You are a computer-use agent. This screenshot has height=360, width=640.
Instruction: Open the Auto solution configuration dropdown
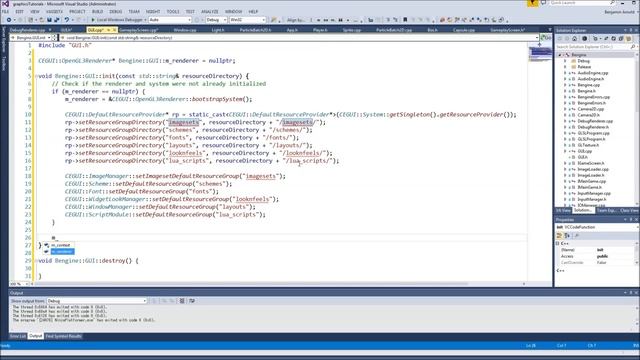[x=170, y=20]
